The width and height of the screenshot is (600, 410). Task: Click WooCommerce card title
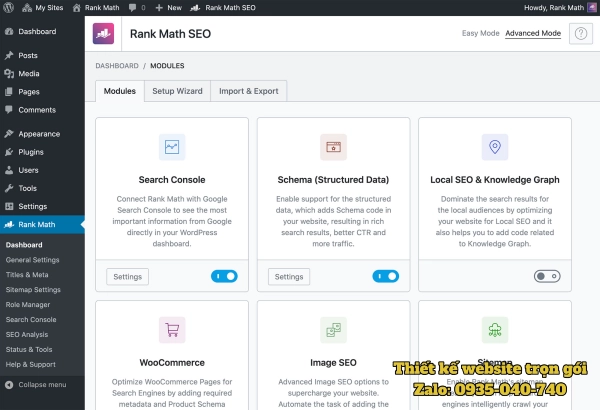click(x=172, y=363)
